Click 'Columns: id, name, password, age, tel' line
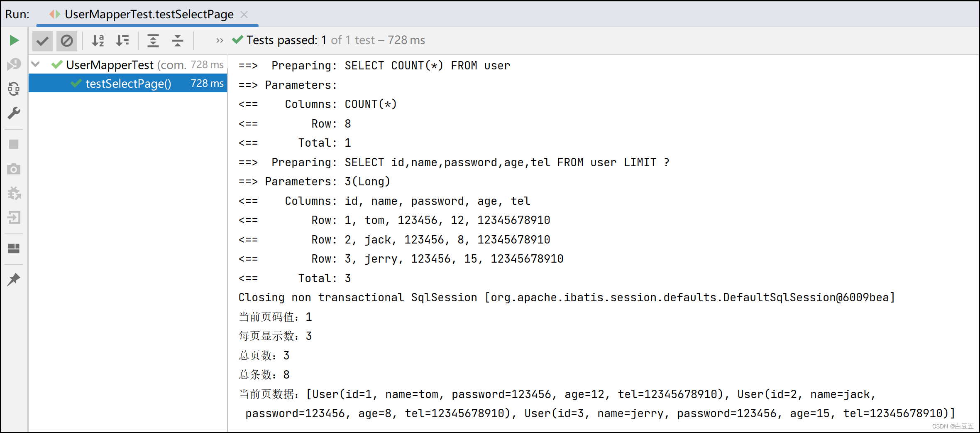This screenshot has height=433, width=980. [x=384, y=201]
